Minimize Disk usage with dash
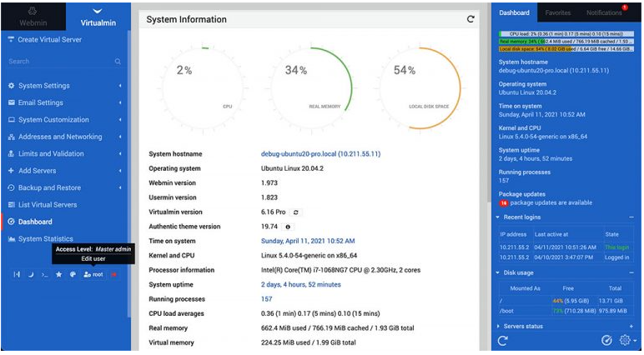The height and width of the screenshot is (355, 644). point(631,273)
